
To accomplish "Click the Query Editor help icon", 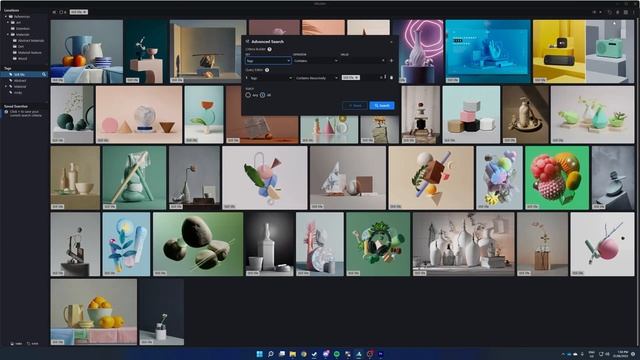I will tap(267, 70).
